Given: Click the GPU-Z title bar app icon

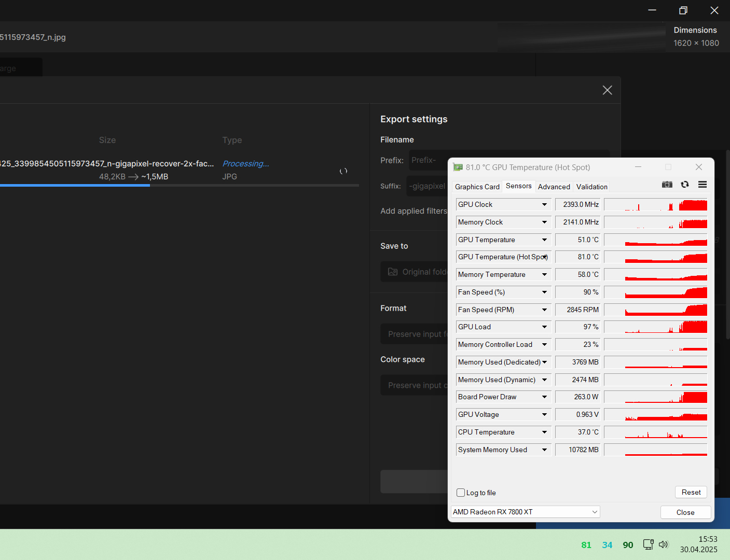Looking at the screenshot, I should tap(458, 167).
